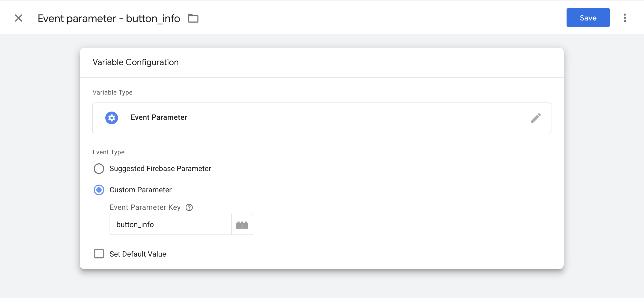Screen dimensions: 644x298
Task: Click the folder icon beside the title
Action: 193,18
